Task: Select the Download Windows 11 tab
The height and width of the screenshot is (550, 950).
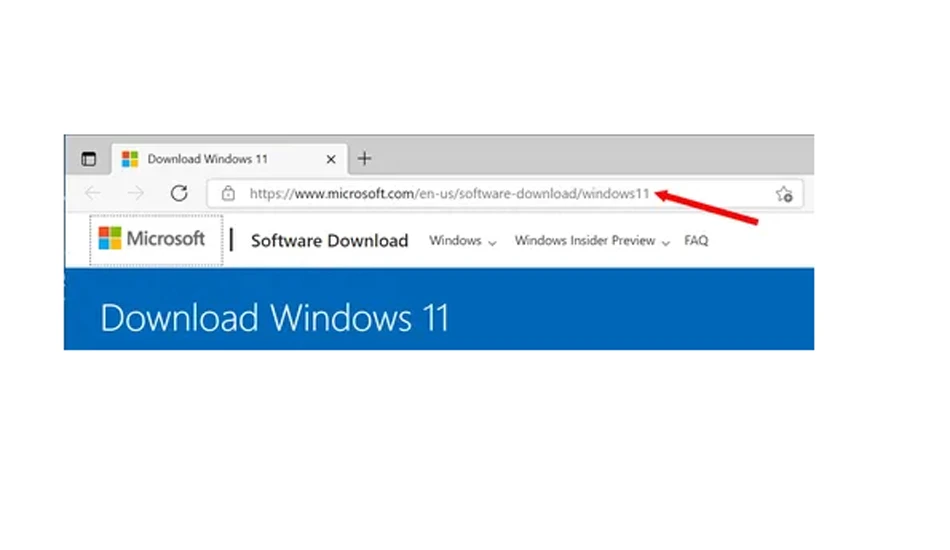Action: tap(230, 159)
